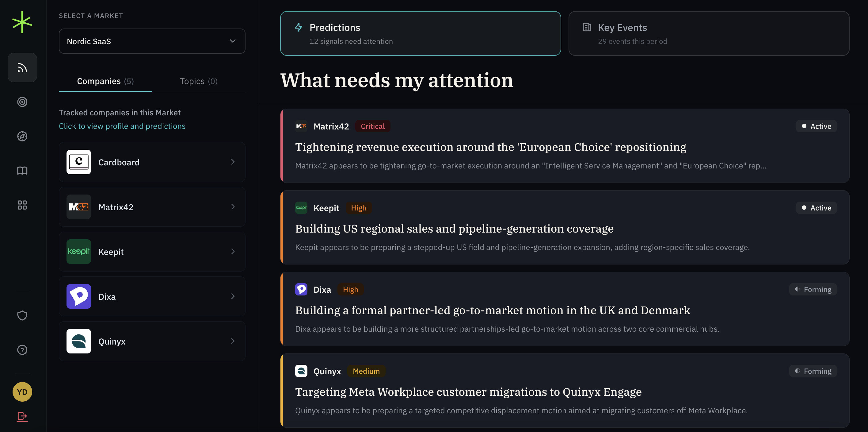Click small Matrix42 logo in prediction card
Viewport: 868px width, 432px height.
point(301,126)
